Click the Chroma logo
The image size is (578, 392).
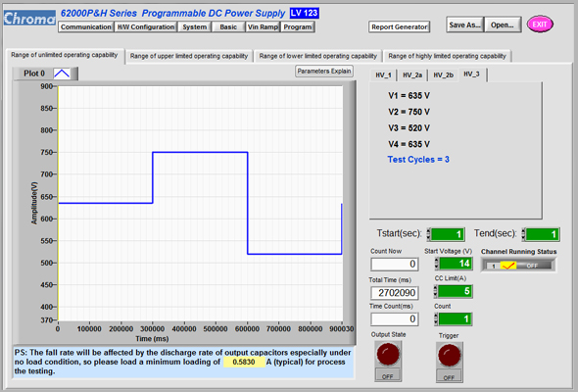pos(29,18)
